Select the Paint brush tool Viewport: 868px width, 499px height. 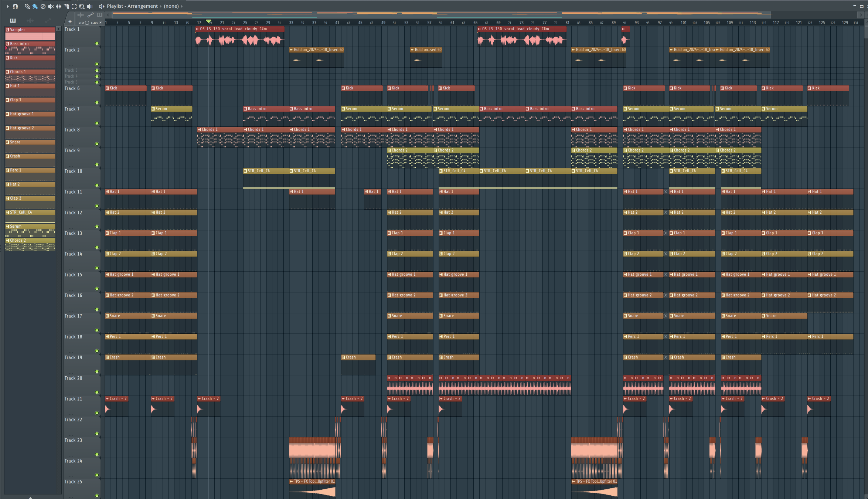click(x=35, y=6)
